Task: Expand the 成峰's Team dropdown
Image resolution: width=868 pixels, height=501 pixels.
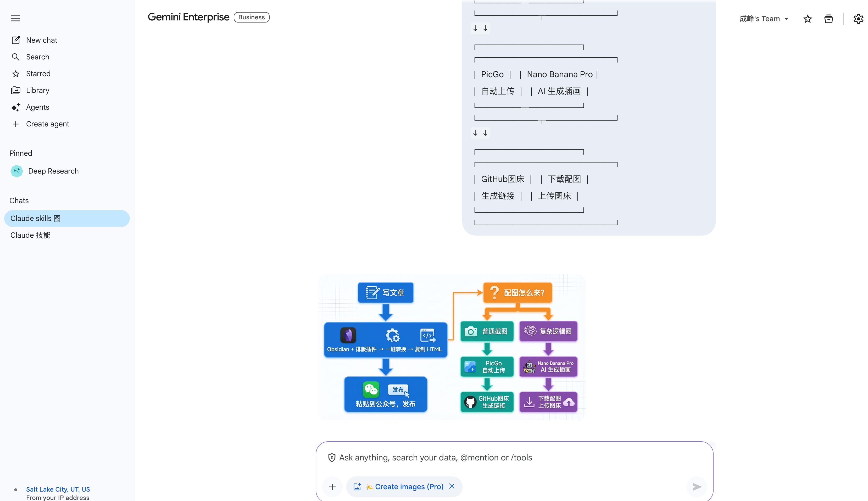Action: coord(763,19)
